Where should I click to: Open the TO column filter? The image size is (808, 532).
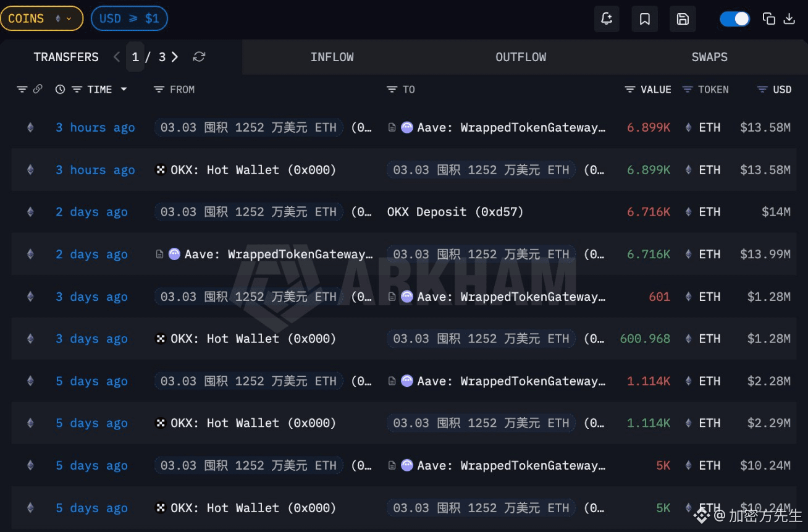click(392, 90)
